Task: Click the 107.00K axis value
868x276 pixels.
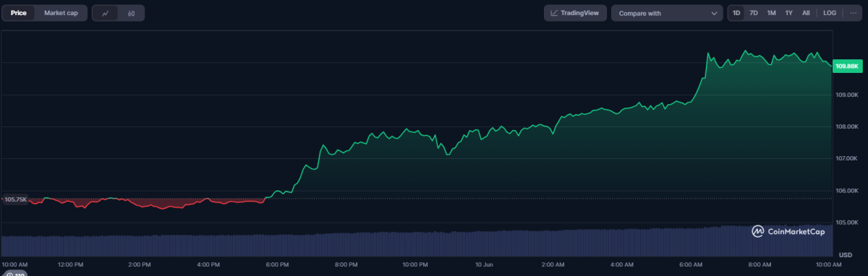Action: [847, 158]
